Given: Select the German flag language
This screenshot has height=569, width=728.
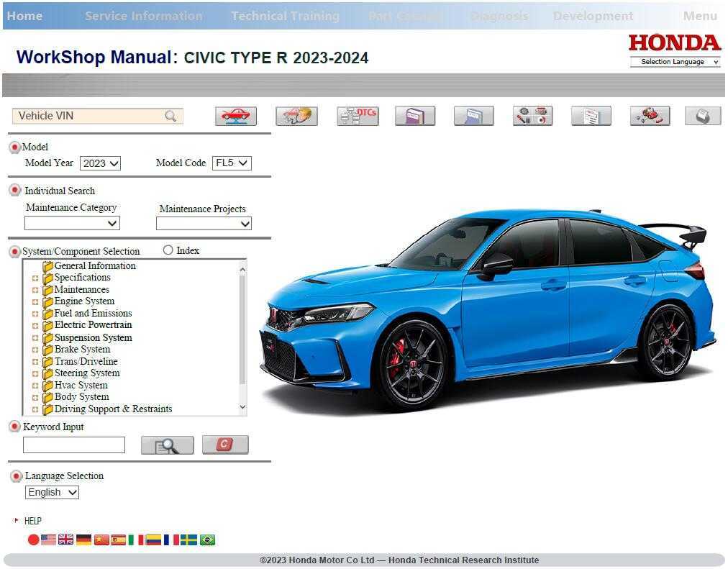Looking at the screenshot, I should pyautogui.click(x=83, y=540).
